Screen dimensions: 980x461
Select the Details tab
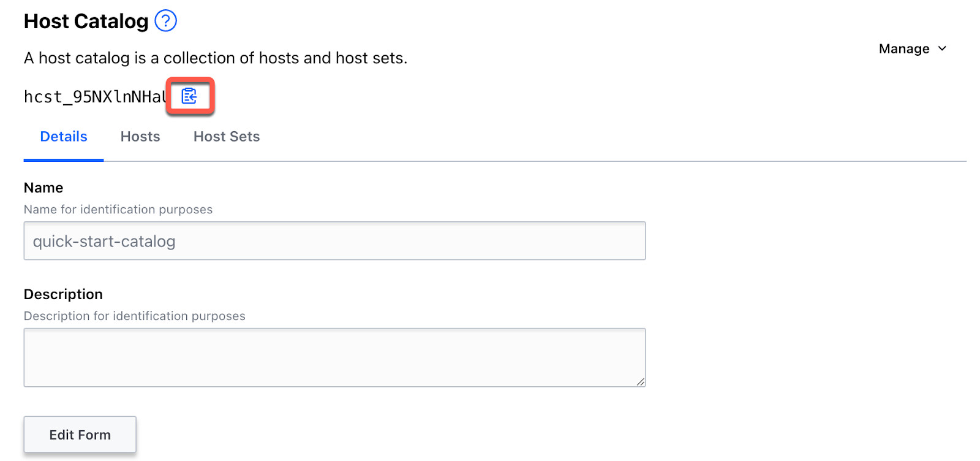63,136
